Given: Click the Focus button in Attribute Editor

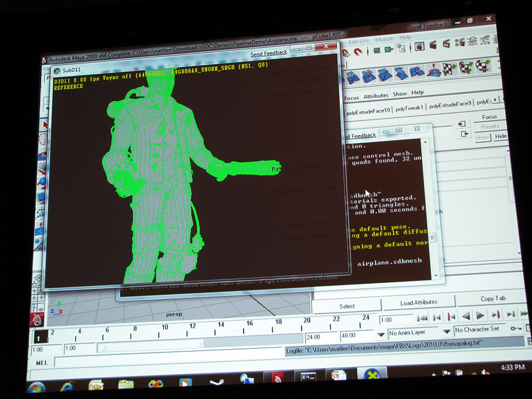Looking at the screenshot, I should pos(489,117).
